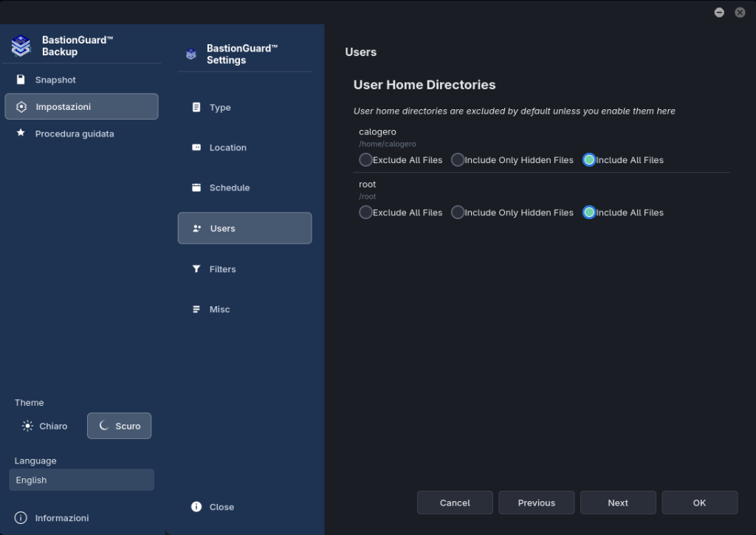Click the Informazioni info icon
756x535 pixels.
[x=21, y=517]
